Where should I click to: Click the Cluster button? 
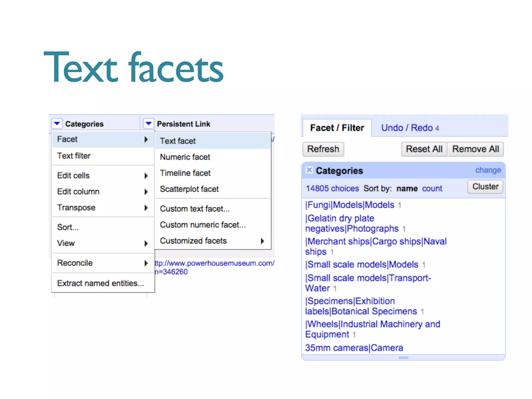coord(485,187)
